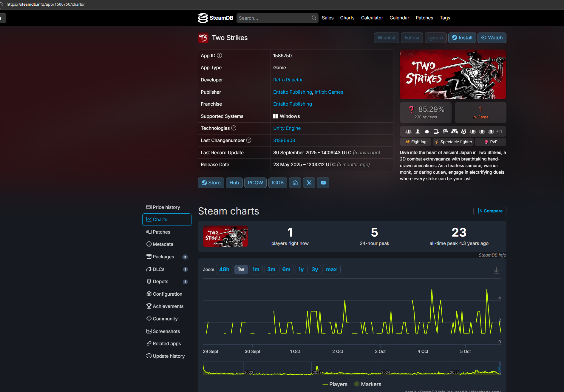Select the 3m zoom range
Image resolution: width=564 pixels, height=392 pixels.
271,269
